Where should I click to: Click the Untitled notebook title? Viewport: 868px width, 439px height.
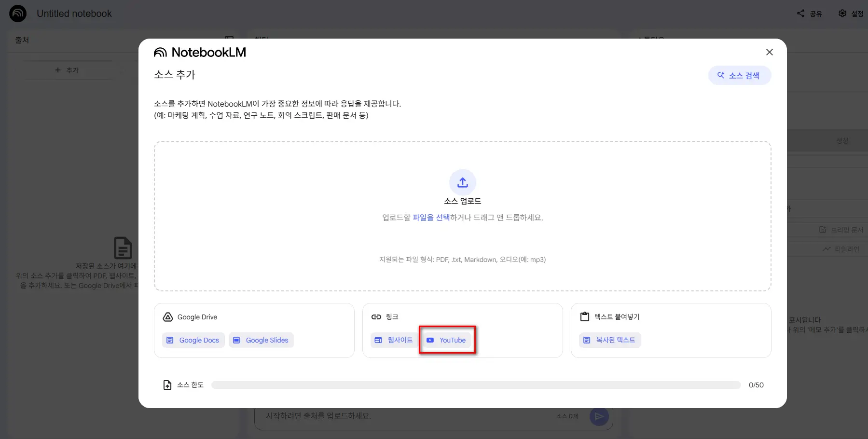[74, 14]
